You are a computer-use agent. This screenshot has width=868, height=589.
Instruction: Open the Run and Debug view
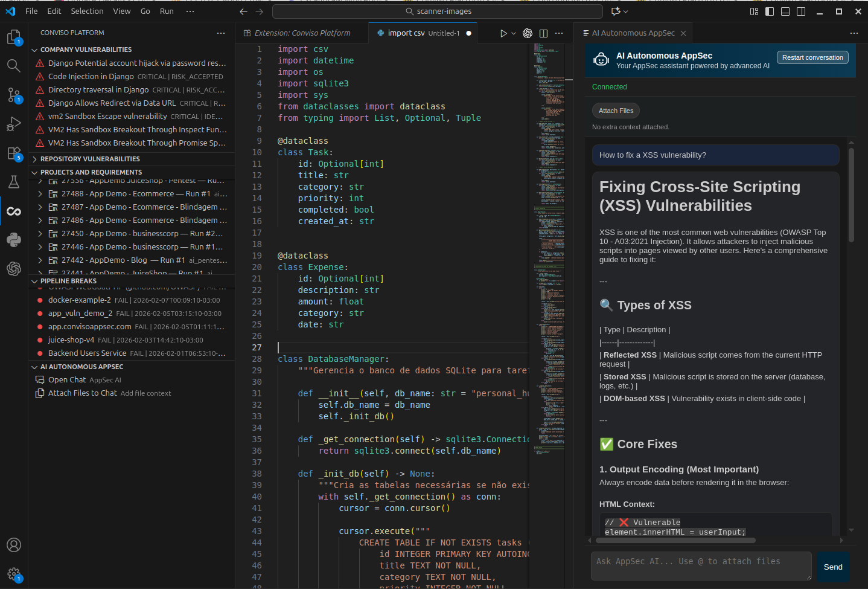pyautogui.click(x=14, y=124)
